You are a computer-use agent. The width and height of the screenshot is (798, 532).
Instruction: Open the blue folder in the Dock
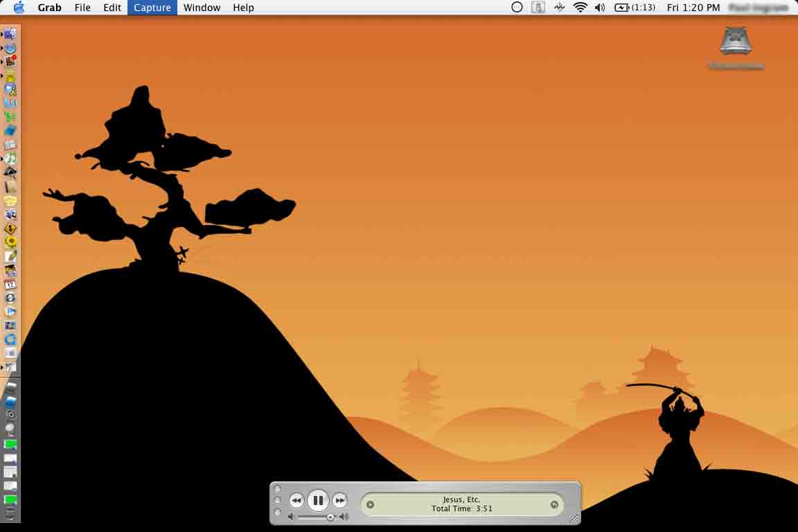tap(10, 401)
